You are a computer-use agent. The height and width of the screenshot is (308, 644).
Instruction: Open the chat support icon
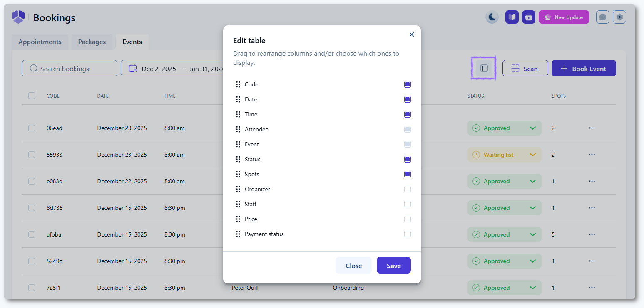(603, 17)
